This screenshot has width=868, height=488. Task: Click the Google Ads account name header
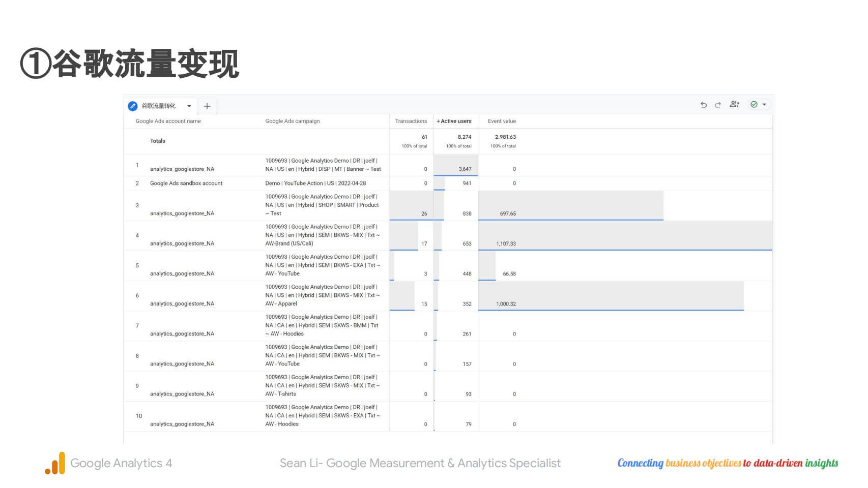coord(168,121)
